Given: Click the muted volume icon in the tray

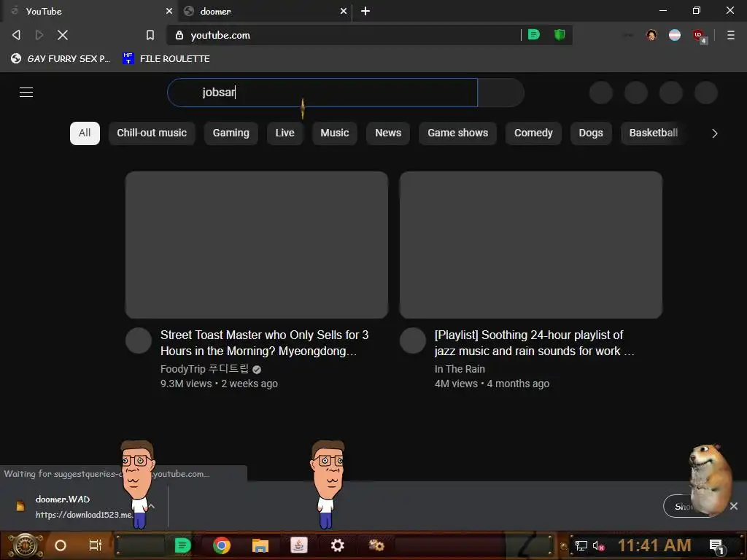Looking at the screenshot, I should click(598, 545).
